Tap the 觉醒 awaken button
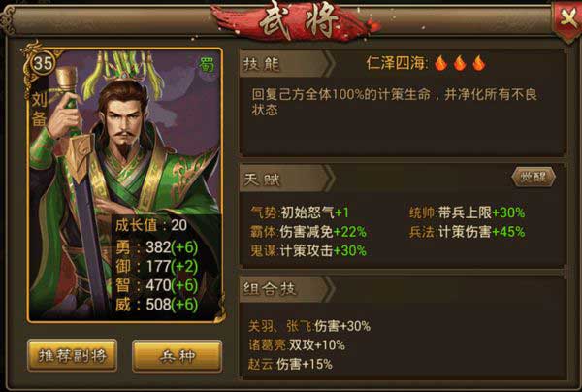The image size is (582, 392). (x=533, y=177)
